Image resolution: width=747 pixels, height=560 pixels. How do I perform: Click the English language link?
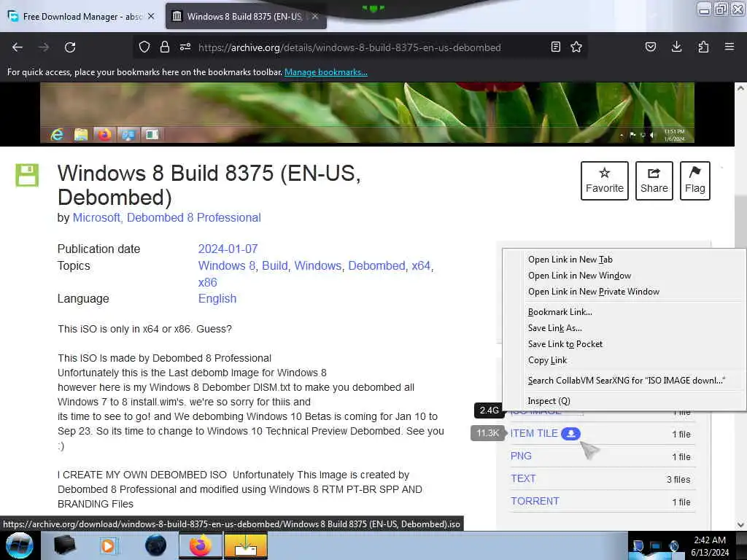click(x=217, y=298)
